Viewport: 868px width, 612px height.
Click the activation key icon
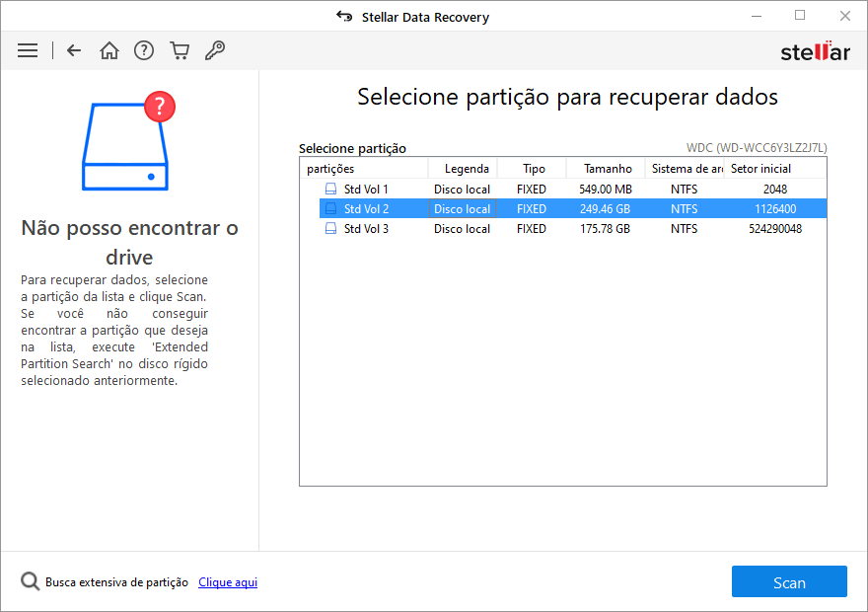point(215,51)
